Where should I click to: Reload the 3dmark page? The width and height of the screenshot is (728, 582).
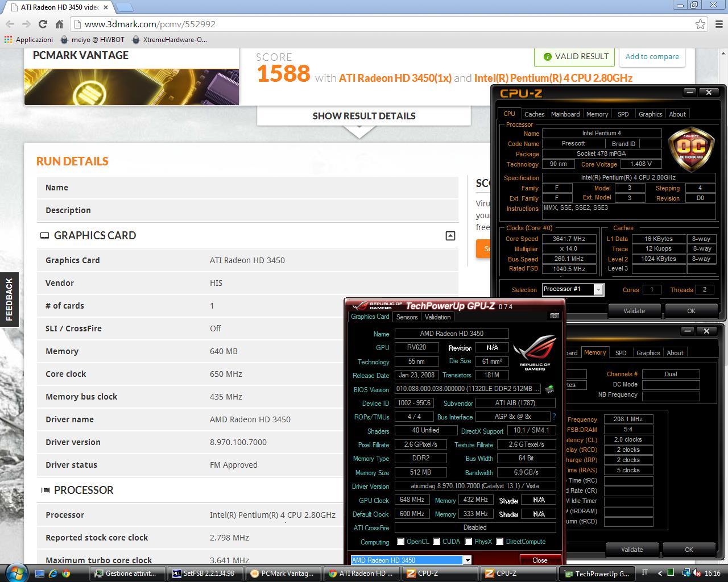coord(43,24)
